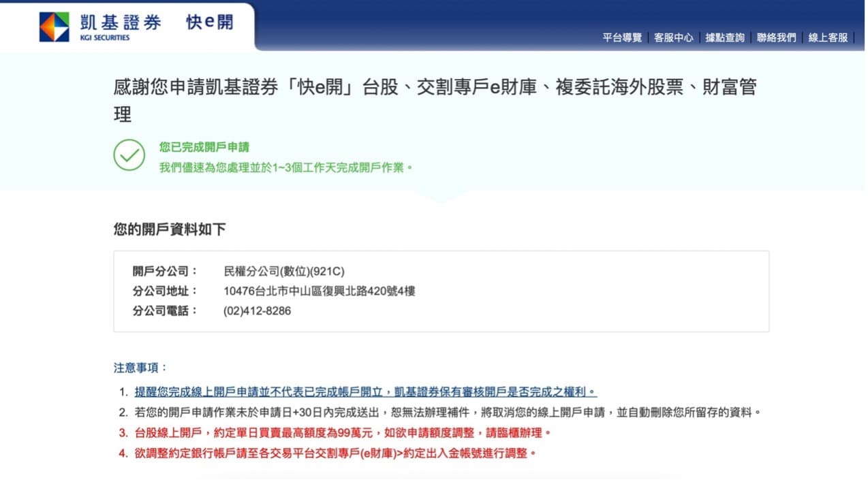868x482 pixels.
Task: Click the underlined reminder link in note 1
Action: click(x=366, y=392)
